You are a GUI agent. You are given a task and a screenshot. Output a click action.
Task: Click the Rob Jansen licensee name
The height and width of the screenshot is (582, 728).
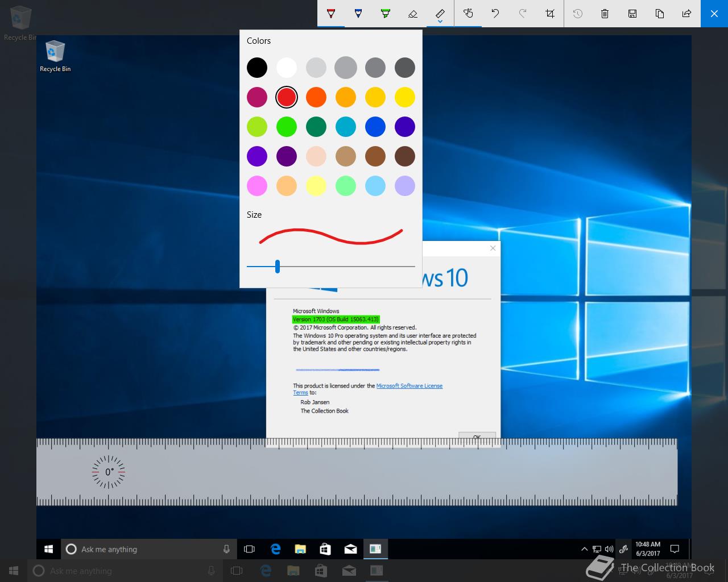point(315,402)
